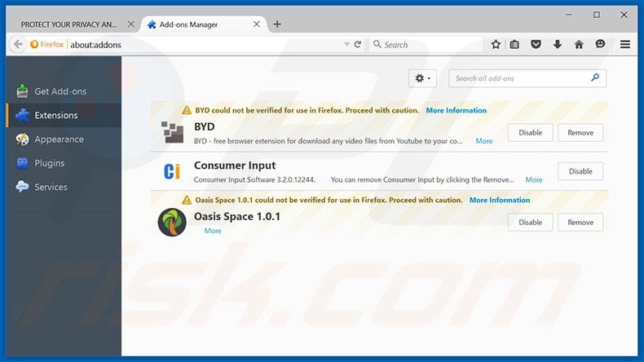Open the gear tools dropdown for add-ons

point(422,78)
